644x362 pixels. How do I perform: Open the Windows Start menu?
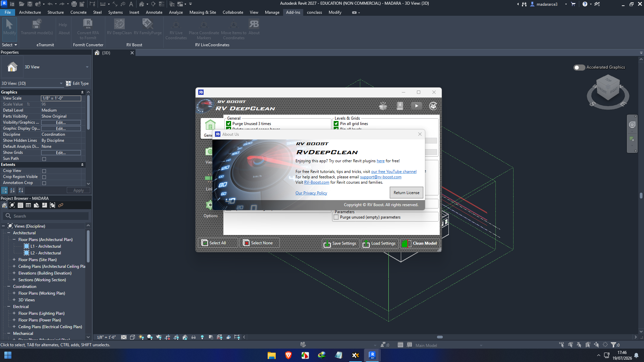(x=8, y=355)
